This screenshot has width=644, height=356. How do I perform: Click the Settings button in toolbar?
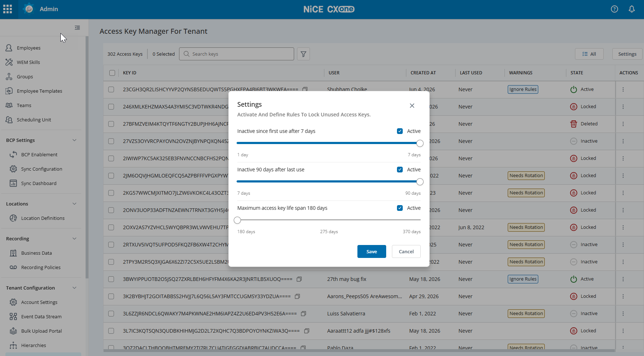click(x=627, y=54)
